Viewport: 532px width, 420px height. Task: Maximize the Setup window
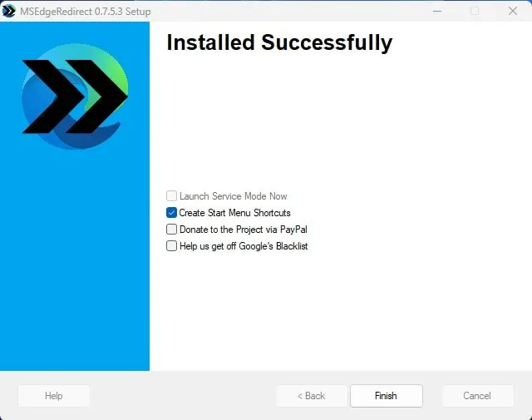[475, 11]
